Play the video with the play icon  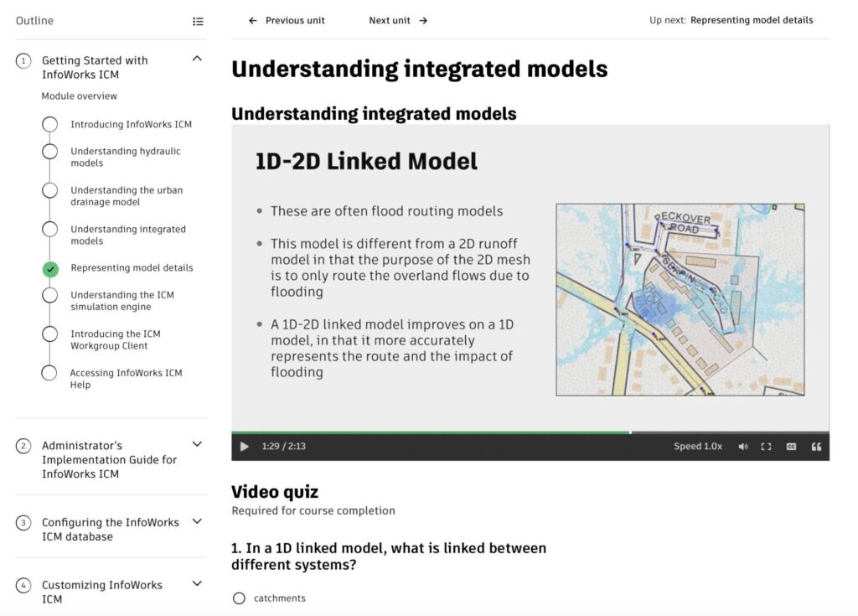[x=244, y=447]
